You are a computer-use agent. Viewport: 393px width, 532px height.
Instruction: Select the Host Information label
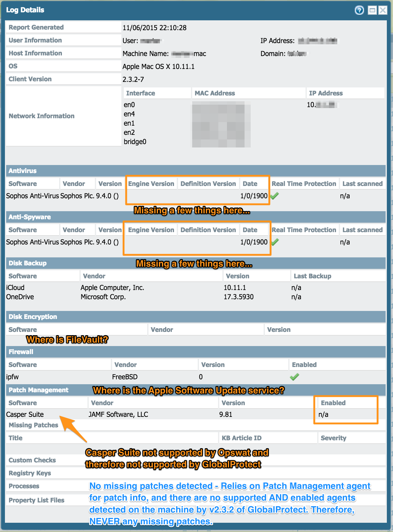[35, 53]
